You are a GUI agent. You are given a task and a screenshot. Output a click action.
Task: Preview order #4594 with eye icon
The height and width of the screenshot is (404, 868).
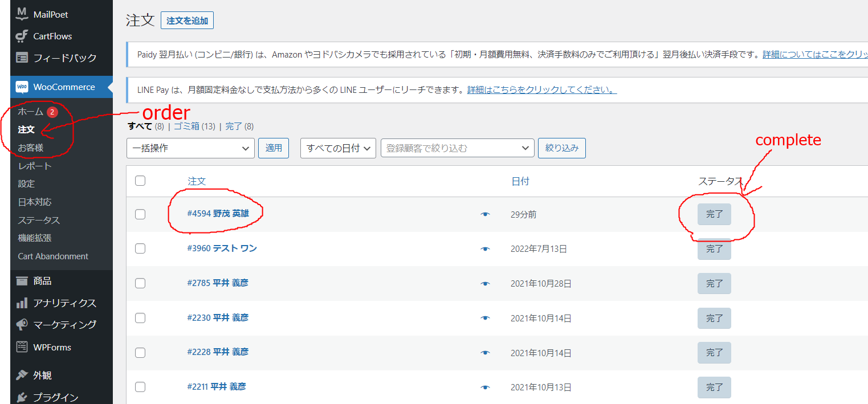[x=485, y=214]
